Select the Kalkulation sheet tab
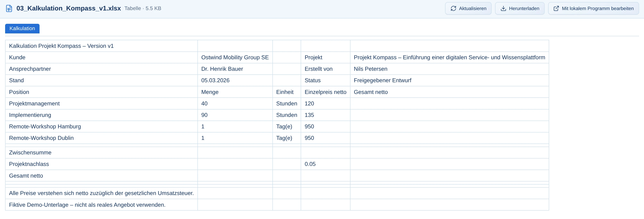Image resolution: width=644 pixels, height=219 pixels. pos(22,29)
